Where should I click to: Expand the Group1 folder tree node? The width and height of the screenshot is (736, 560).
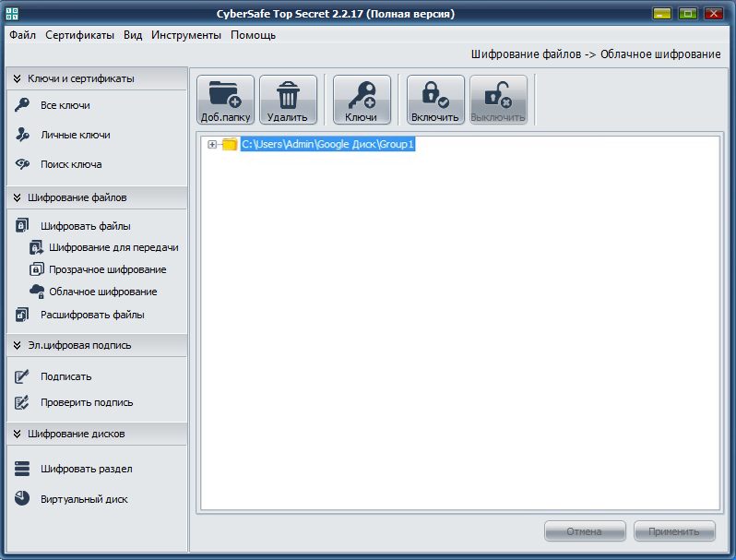click(212, 144)
